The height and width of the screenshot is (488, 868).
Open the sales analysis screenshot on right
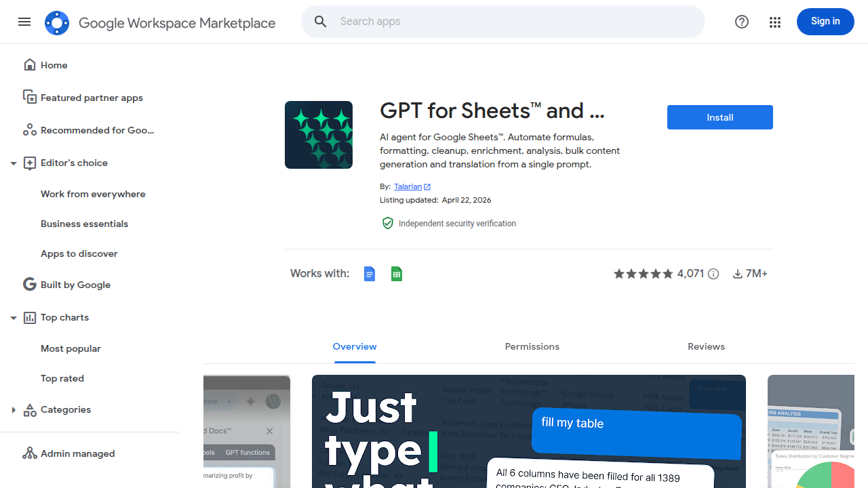point(811,432)
